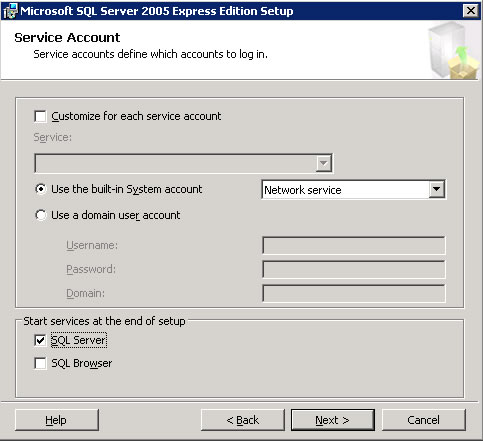Image resolution: width=483 pixels, height=441 pixels.
Task: Close the SQL Server Setup dialog
Action: 471,11
